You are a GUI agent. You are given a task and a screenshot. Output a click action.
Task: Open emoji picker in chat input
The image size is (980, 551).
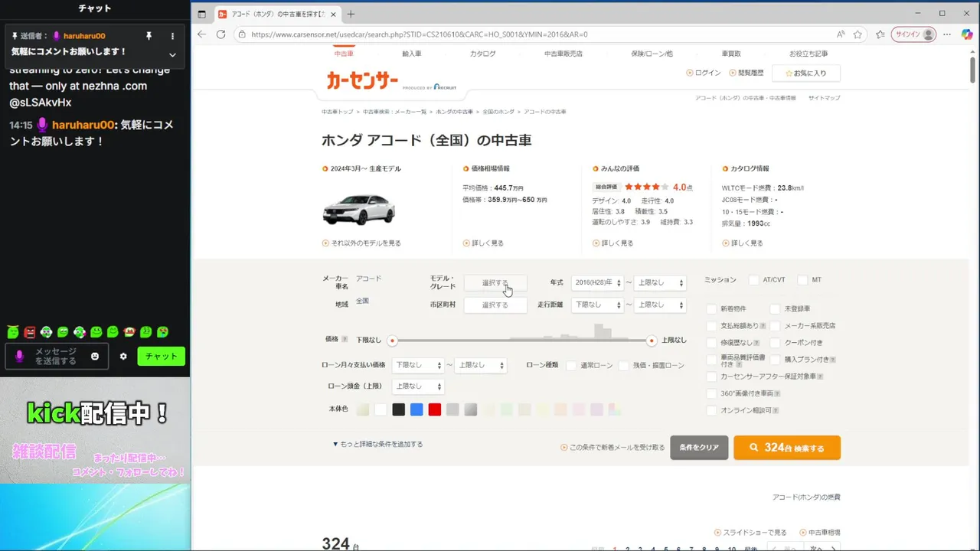pos(95,357)
